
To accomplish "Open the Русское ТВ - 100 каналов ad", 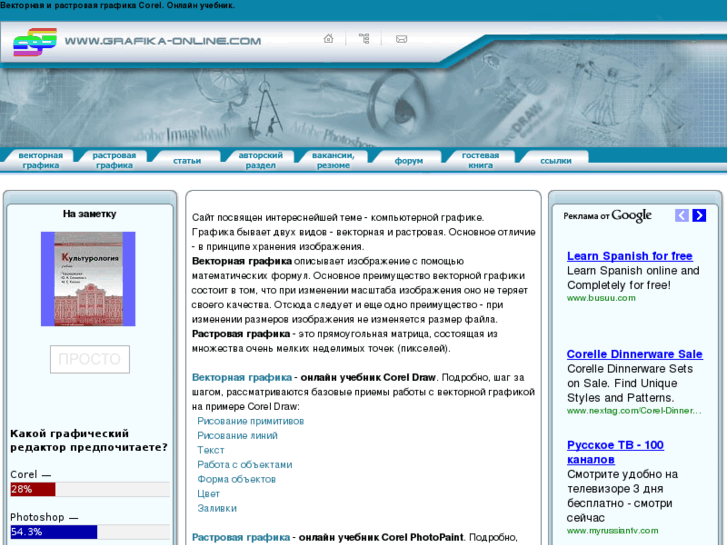I will click(615, 452).
